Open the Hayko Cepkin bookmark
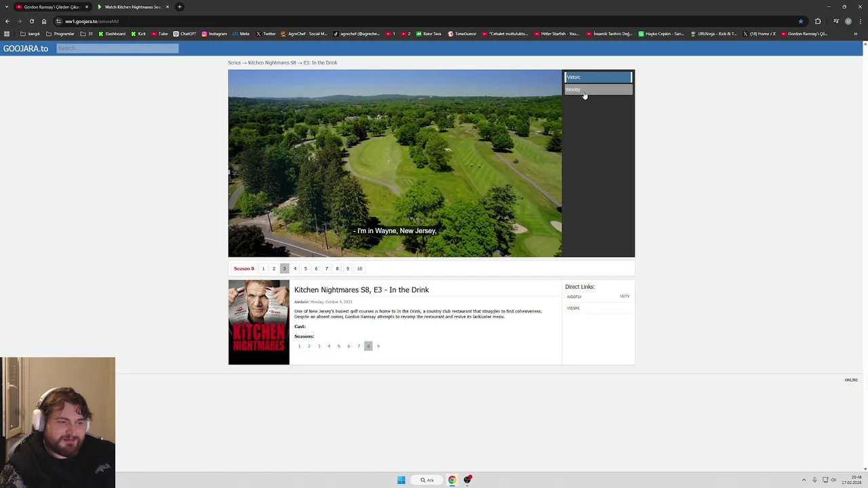 661,34
